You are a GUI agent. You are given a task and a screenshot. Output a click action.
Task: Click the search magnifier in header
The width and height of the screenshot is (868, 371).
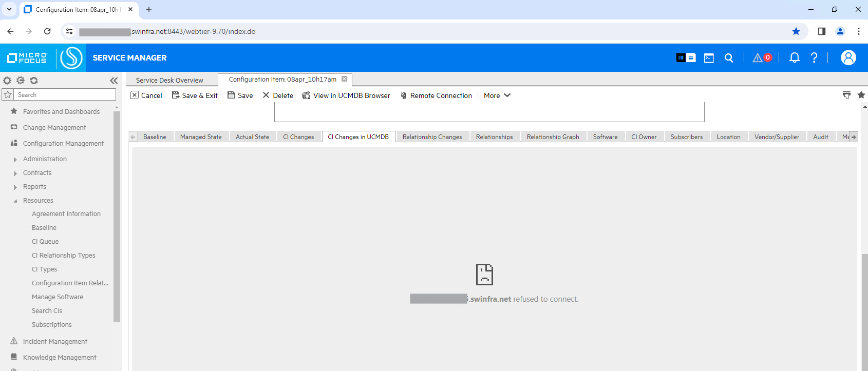click(x=728, y=58)
